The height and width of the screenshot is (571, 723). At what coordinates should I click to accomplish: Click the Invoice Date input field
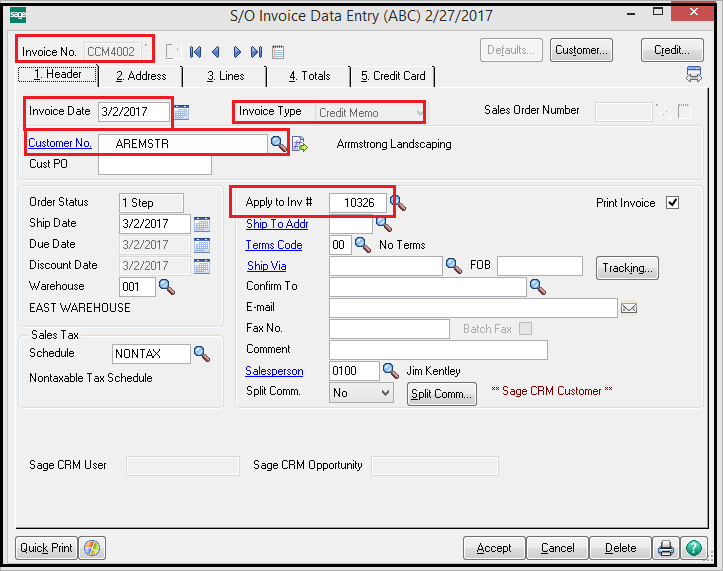134,112
